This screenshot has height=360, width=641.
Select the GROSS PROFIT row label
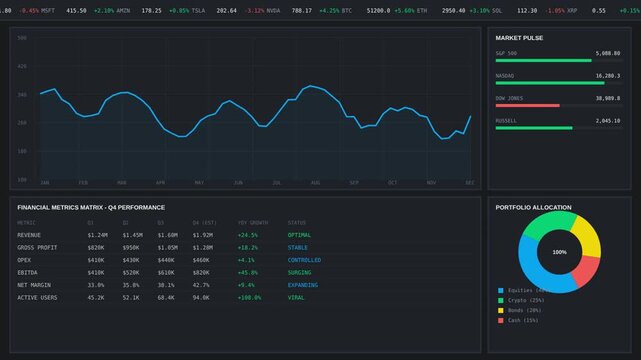[37, 248]
